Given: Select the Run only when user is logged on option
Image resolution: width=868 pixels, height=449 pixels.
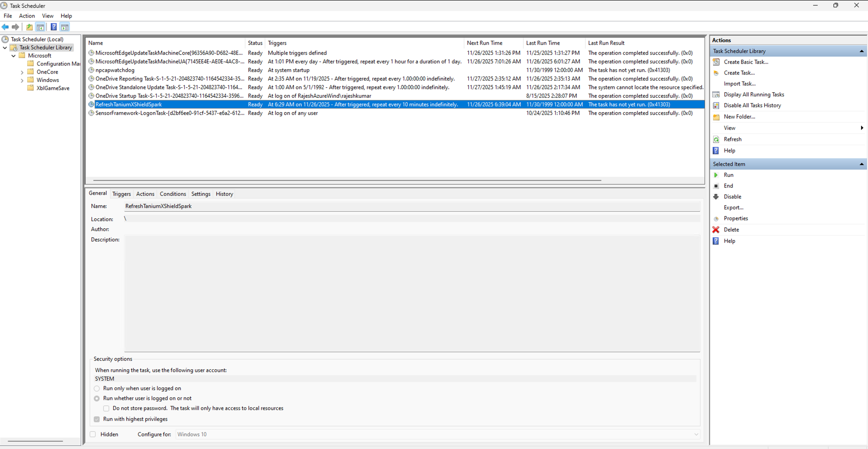Looking at the screenshot, I should [x=96, y=388].
